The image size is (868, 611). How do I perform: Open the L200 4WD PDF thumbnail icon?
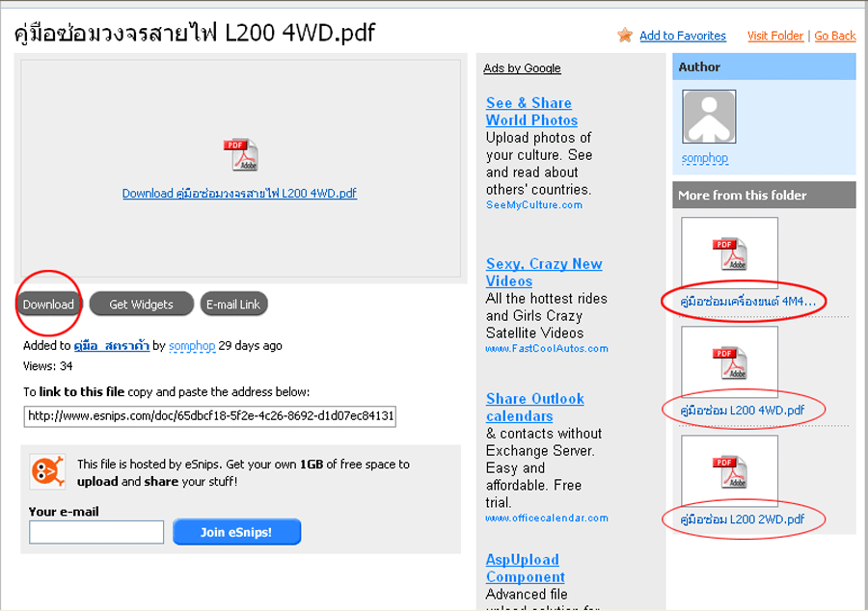click(x=729, y=361)
